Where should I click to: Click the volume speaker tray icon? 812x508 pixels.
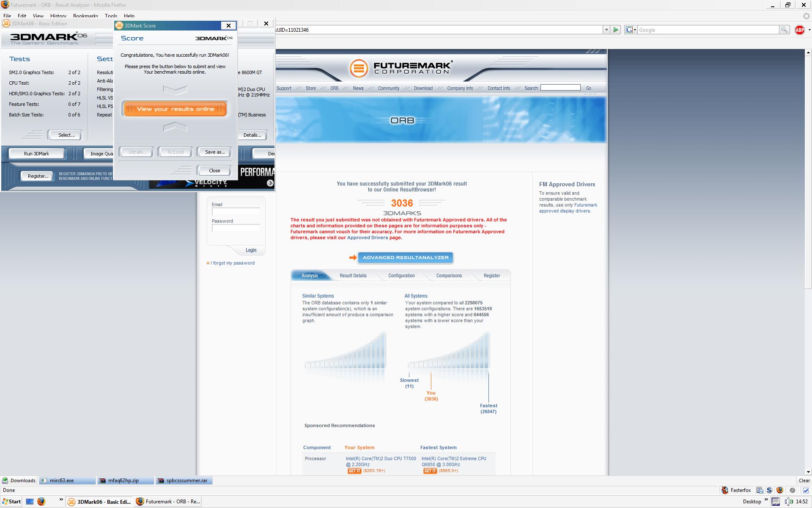tap(788, 502)
